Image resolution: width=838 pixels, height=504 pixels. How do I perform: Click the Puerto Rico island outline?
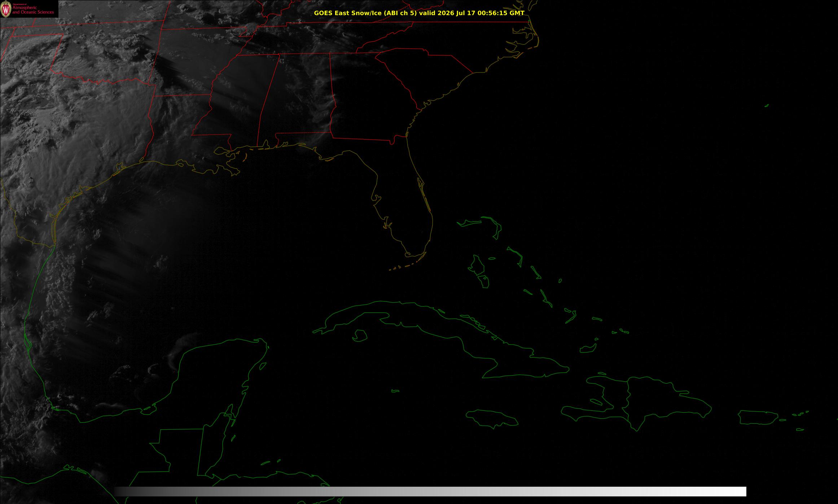758,418
